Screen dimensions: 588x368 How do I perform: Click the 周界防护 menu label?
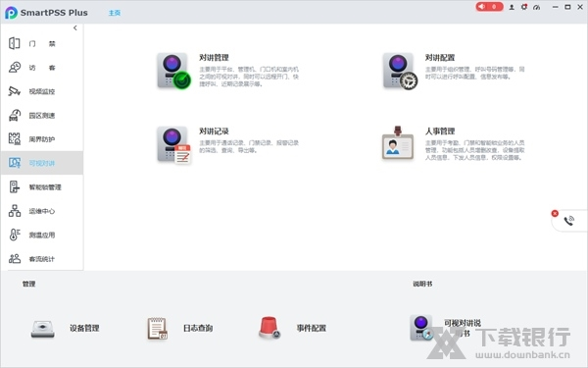[42, 139]
